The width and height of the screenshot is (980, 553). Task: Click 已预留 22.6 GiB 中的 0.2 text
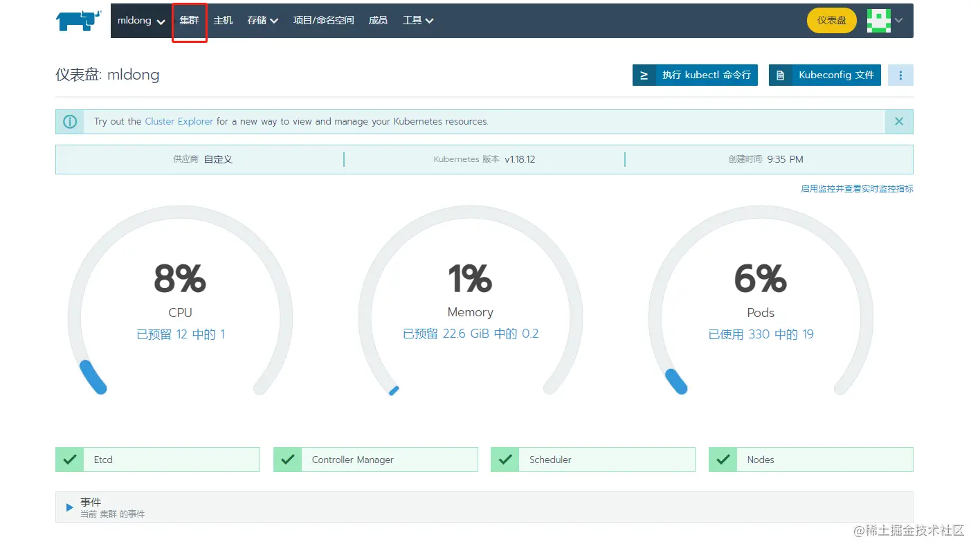(x=471, y=334)
